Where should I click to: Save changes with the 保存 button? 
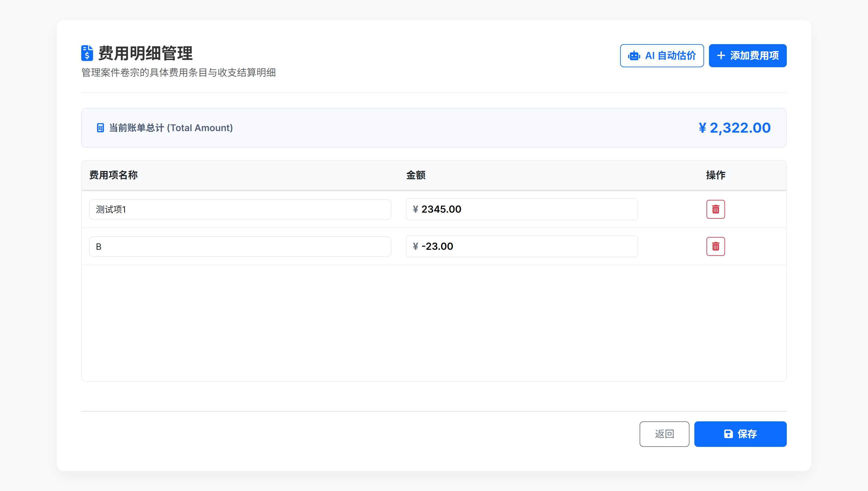[740, 434]
